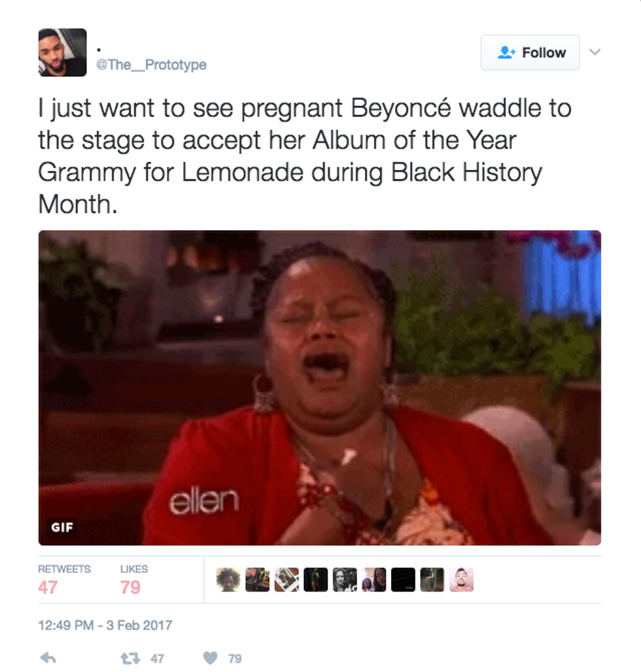View the list of 47 retweets

64,580
